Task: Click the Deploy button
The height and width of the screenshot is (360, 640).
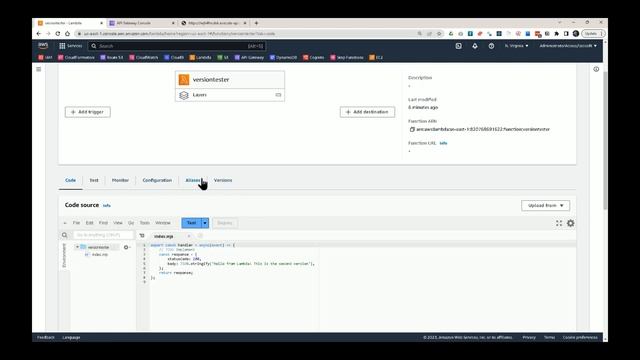Action: (x=224, y=223)
